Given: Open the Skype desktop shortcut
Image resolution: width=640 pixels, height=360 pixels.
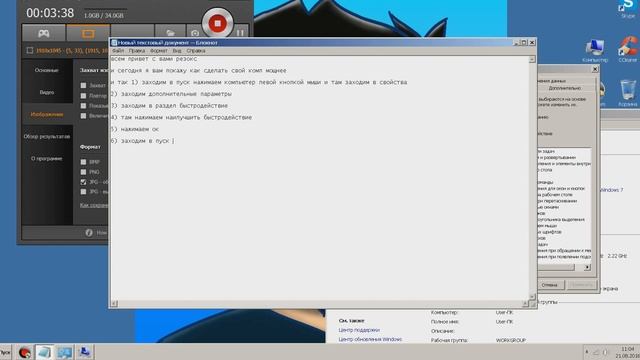Looking at the screenshot, I should pos(628,9).
